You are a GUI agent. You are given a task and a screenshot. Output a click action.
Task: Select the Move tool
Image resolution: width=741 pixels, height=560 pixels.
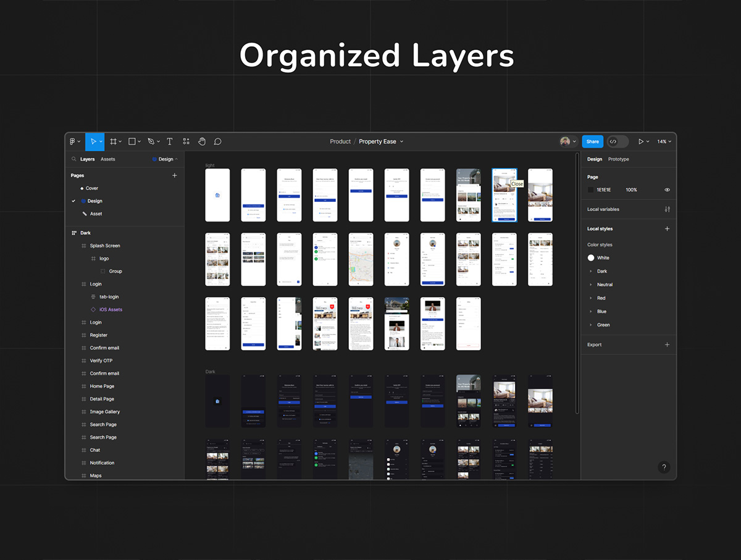tap(94, 141)
